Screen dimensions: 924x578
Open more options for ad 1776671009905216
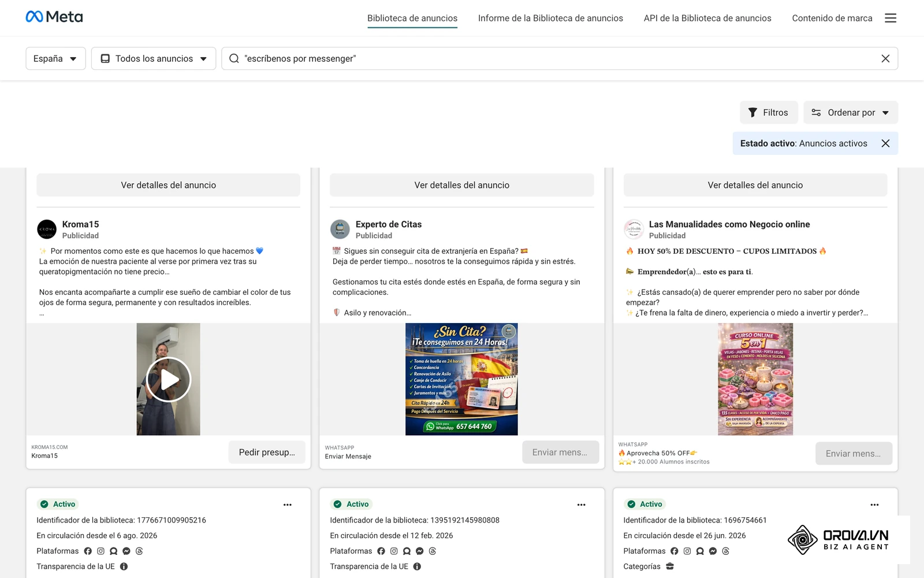(288, 505)
